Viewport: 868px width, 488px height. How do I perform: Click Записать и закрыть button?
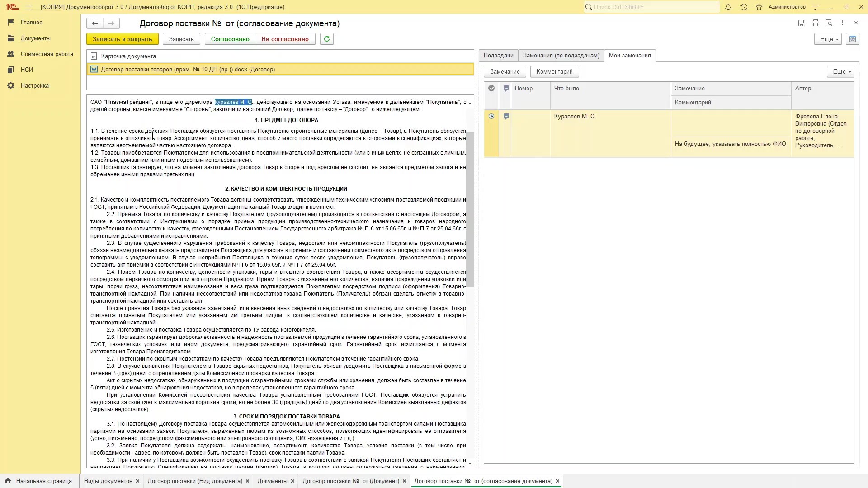click(122, 39)
